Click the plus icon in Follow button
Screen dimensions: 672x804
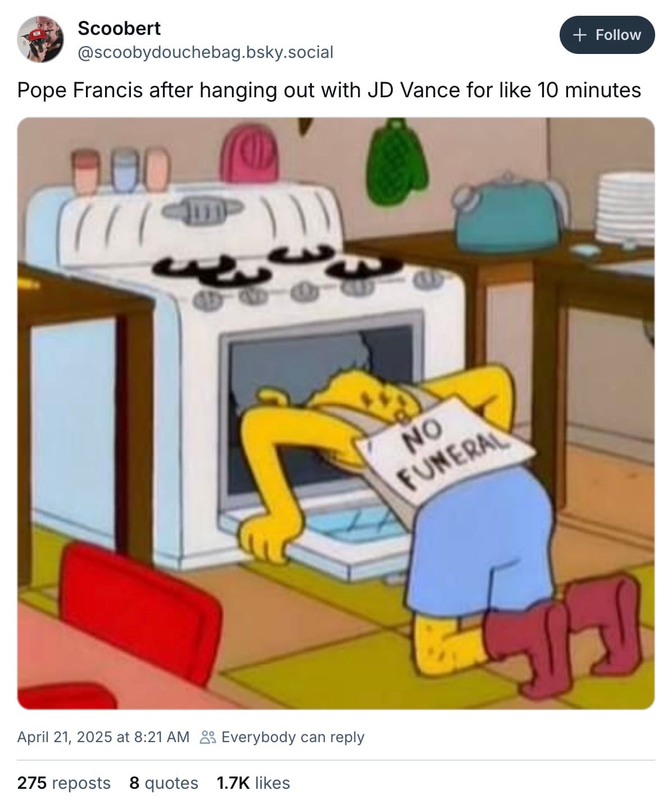coord(580,35)
